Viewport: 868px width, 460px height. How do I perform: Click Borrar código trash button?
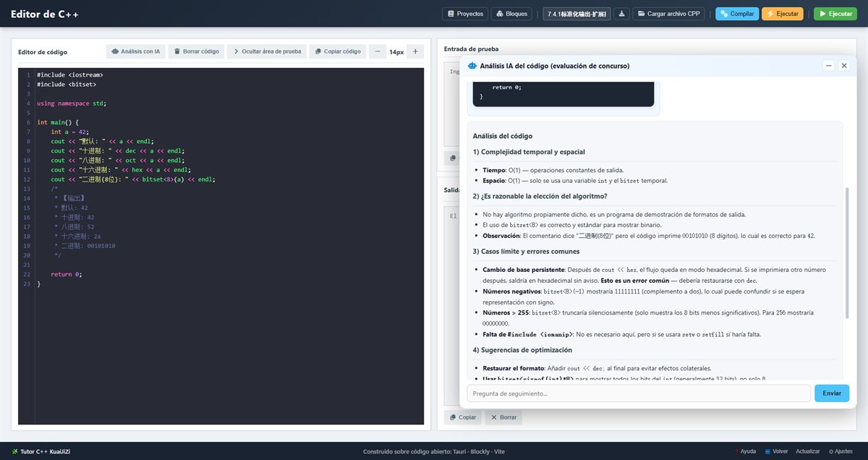[196, 51]
